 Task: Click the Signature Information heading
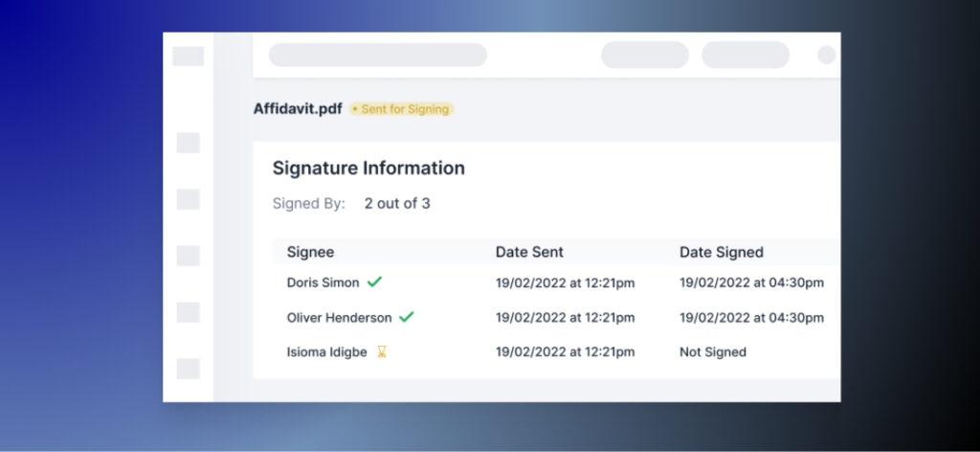click(x=368, y=169)
